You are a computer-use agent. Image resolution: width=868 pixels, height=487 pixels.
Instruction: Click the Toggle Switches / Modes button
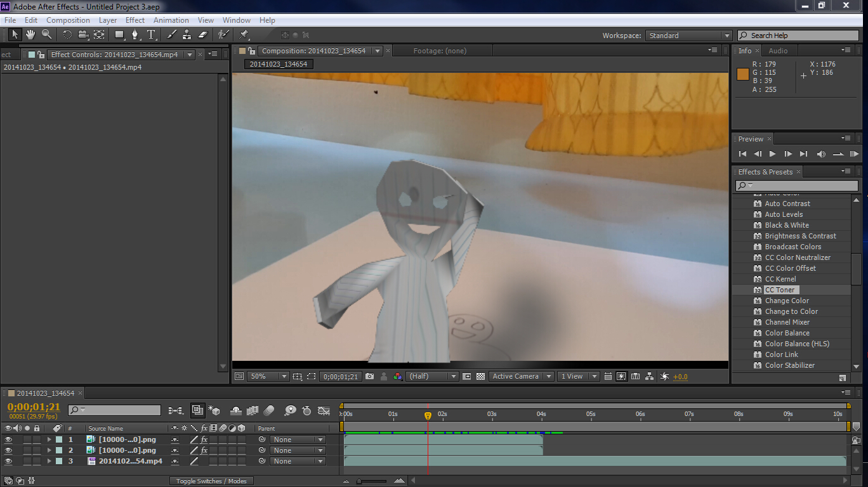coord(211,481)
